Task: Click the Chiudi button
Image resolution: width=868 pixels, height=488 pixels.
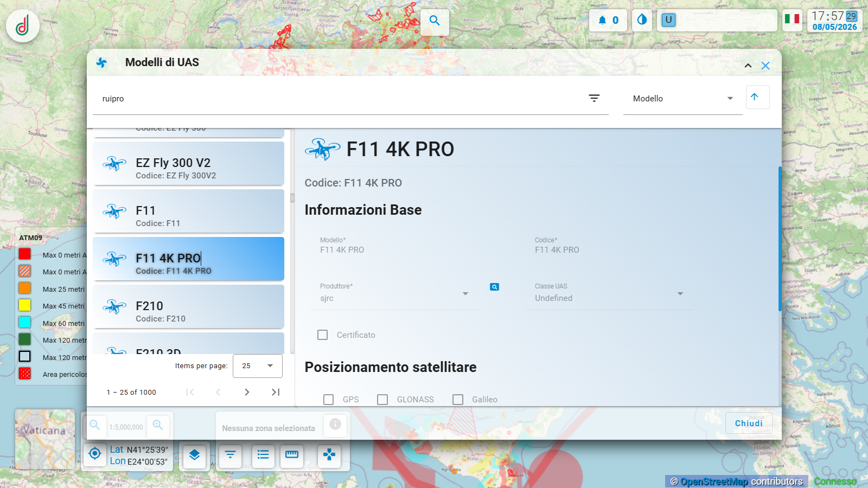Action: point(749,423)
